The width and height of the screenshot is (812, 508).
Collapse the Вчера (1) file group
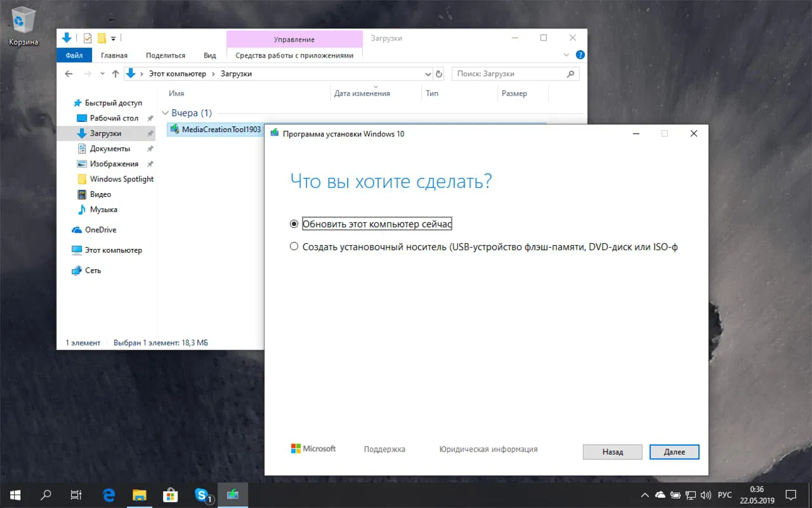coord(166,112)
